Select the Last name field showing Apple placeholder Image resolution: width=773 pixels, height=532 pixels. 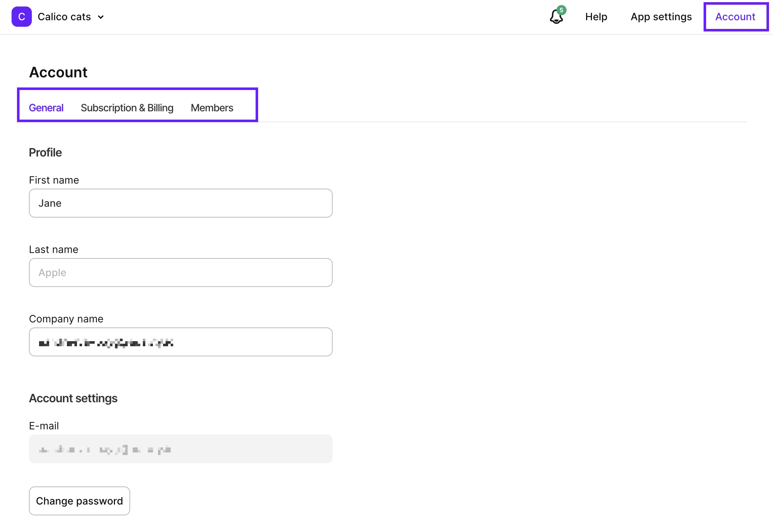pyautogui.click(x=180, y=272)
